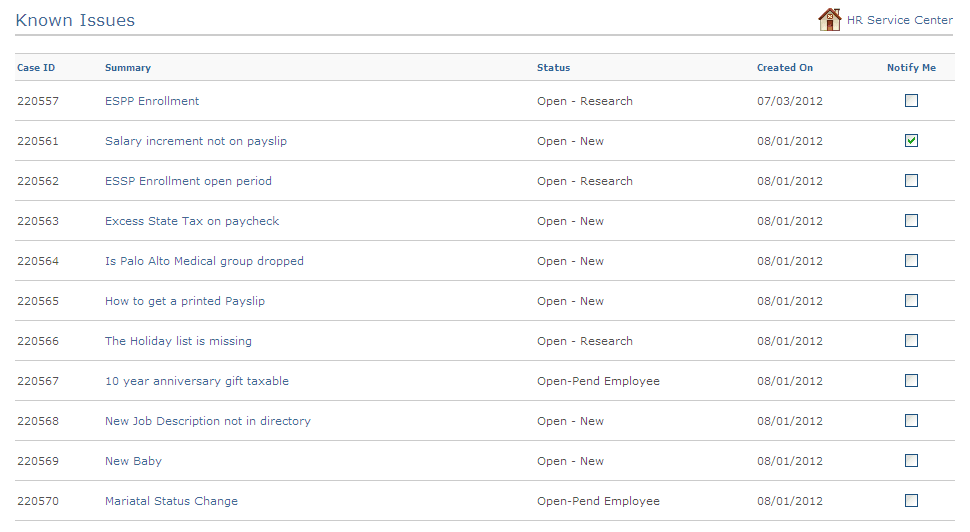The height and width of the screenshot is (532, 970).
Task: Check Notify Me for printed Payslip case
Action: click(911, 300)
